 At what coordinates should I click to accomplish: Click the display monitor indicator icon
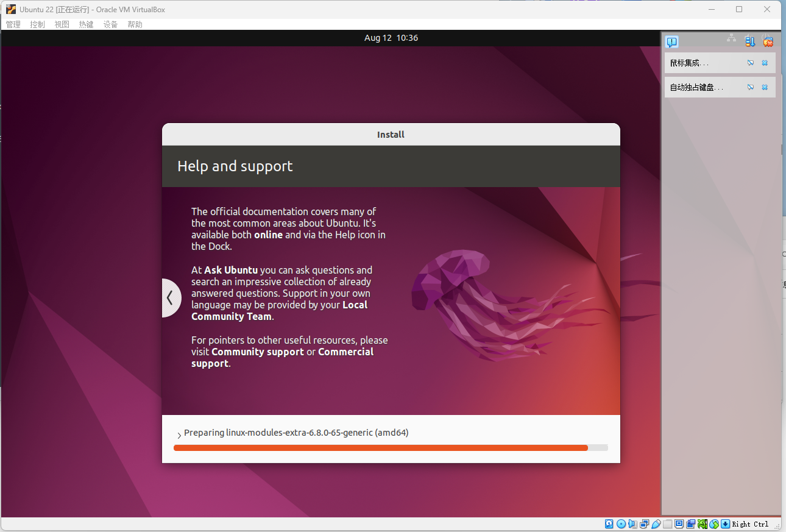click(679, 524)
